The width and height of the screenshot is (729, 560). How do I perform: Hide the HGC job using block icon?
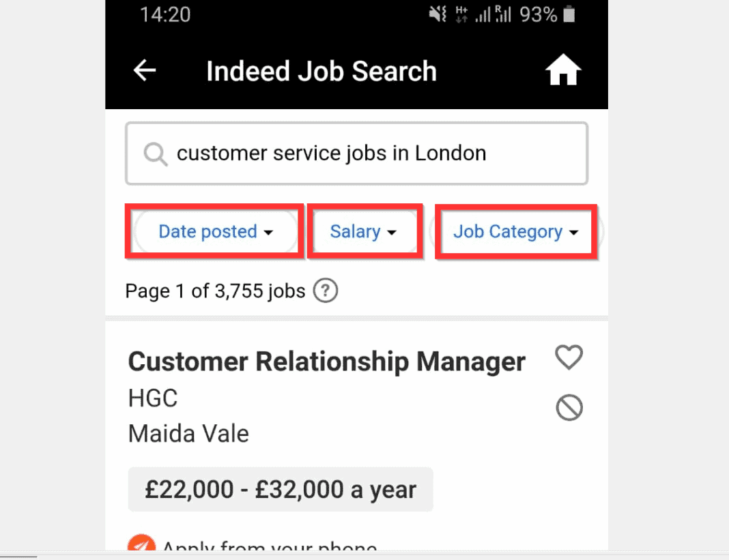point(569,407)
